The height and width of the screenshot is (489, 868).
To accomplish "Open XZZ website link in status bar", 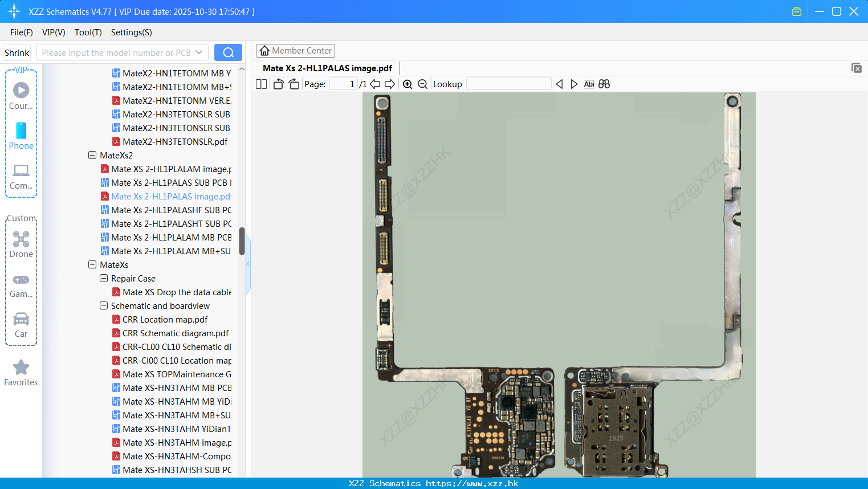I will click(x=472, y=483).
